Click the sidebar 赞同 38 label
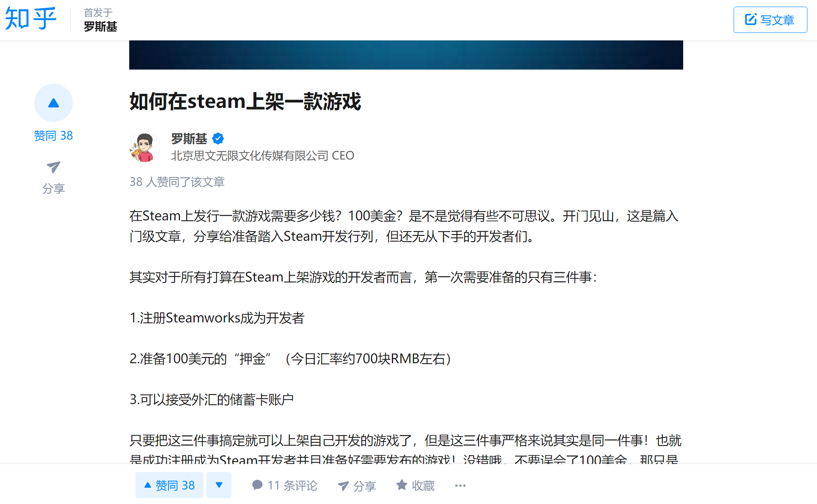This screenshot has width=817, height=504. click(x=53, y=135)
